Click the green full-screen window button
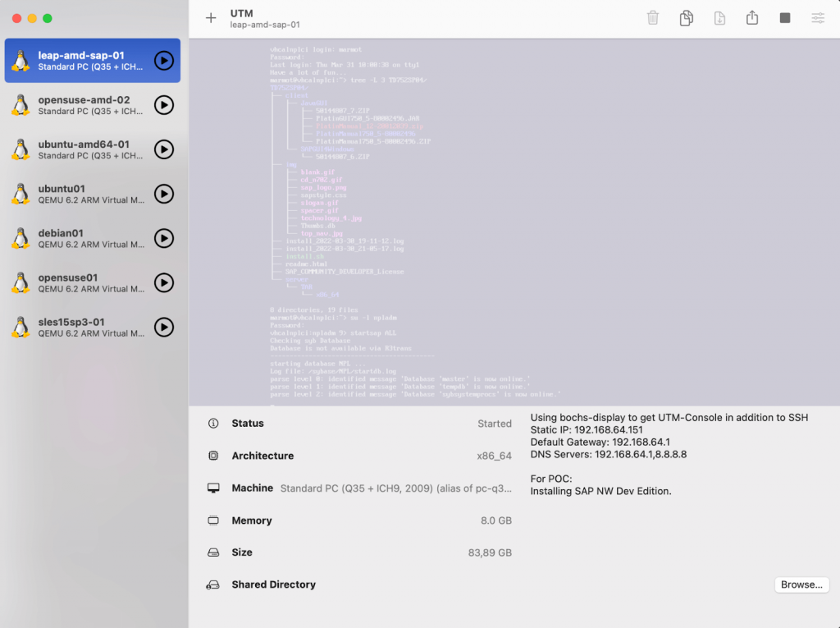The width and height of the screenshot is (840, 628). [48, 18]
